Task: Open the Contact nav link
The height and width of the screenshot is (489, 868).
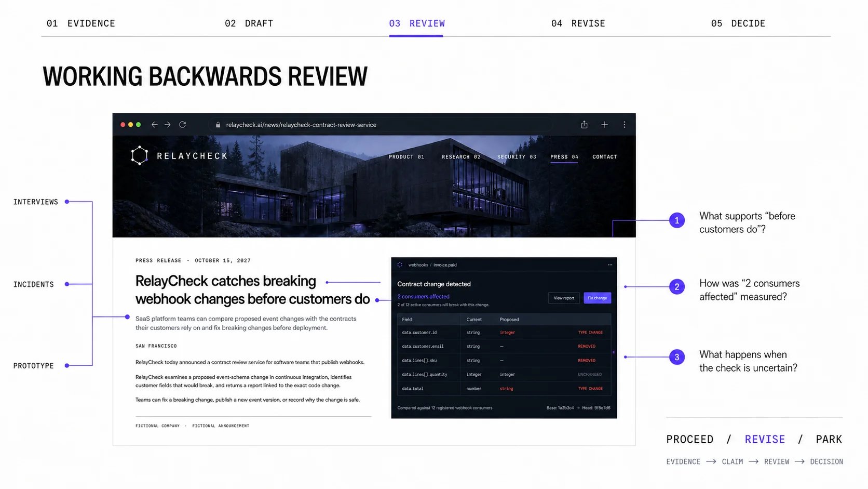Action: point(605,156)
